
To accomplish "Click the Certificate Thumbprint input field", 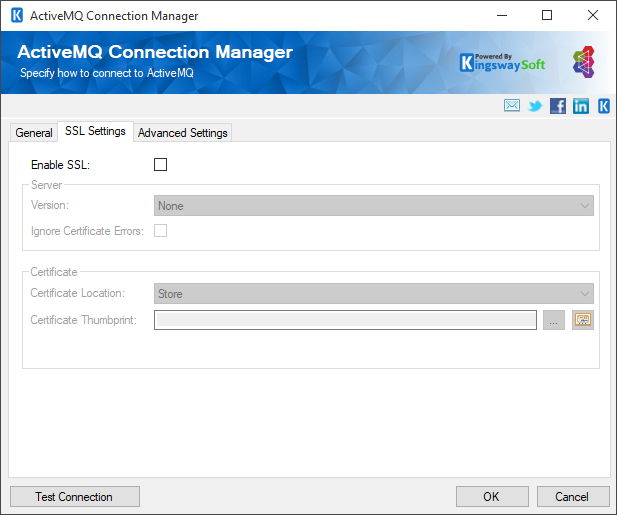I will [345, 320].
